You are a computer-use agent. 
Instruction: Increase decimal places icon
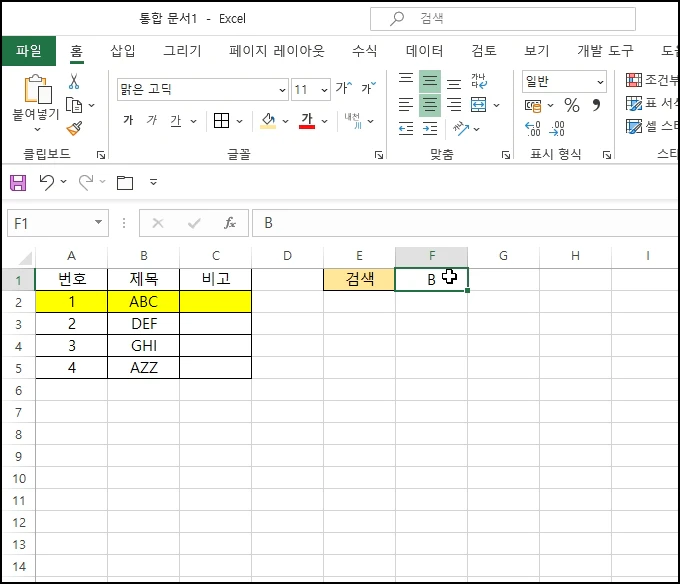click(533, 129)
